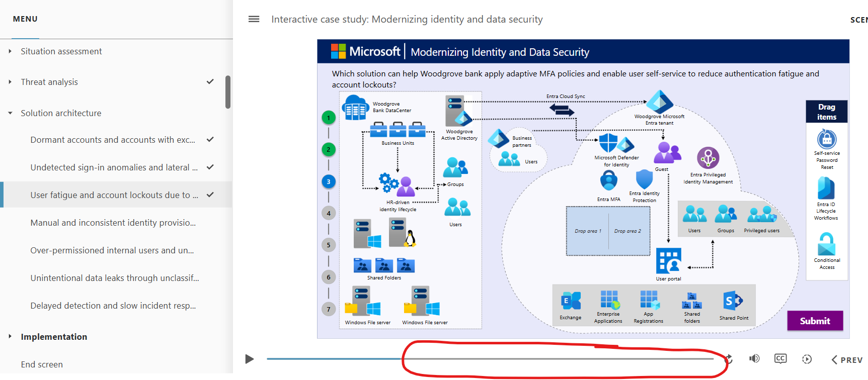Submit the drag-and-drop answer
The image size is (868, 380).
(x=815, y=321)
